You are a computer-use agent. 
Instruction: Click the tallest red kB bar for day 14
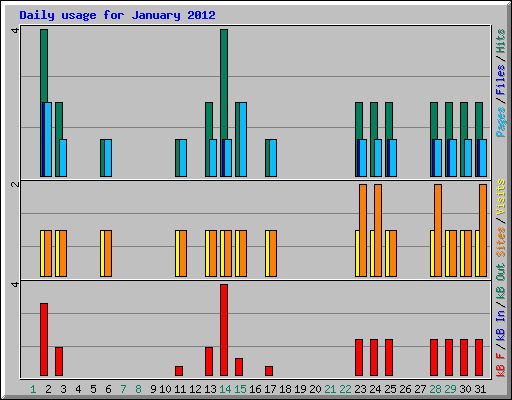pos(224,330)
